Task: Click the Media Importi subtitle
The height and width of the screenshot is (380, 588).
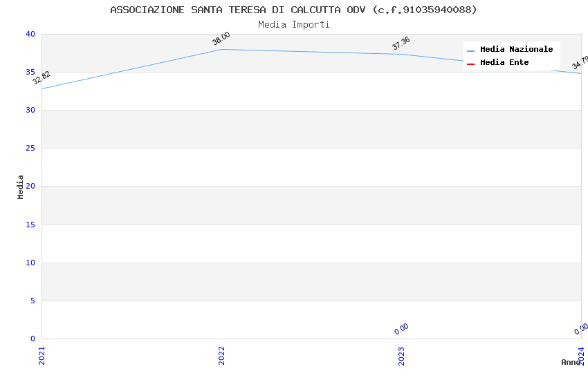Action: click(293, 24)
